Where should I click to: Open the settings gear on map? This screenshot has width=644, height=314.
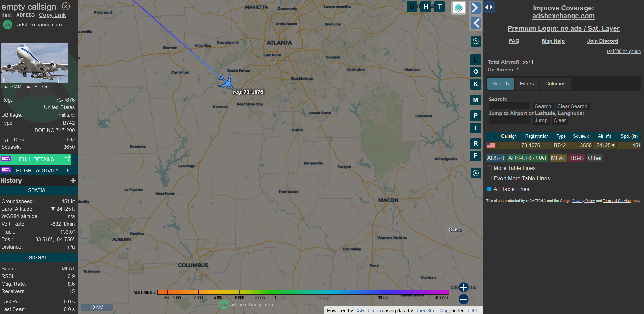(x=476, y=41)
